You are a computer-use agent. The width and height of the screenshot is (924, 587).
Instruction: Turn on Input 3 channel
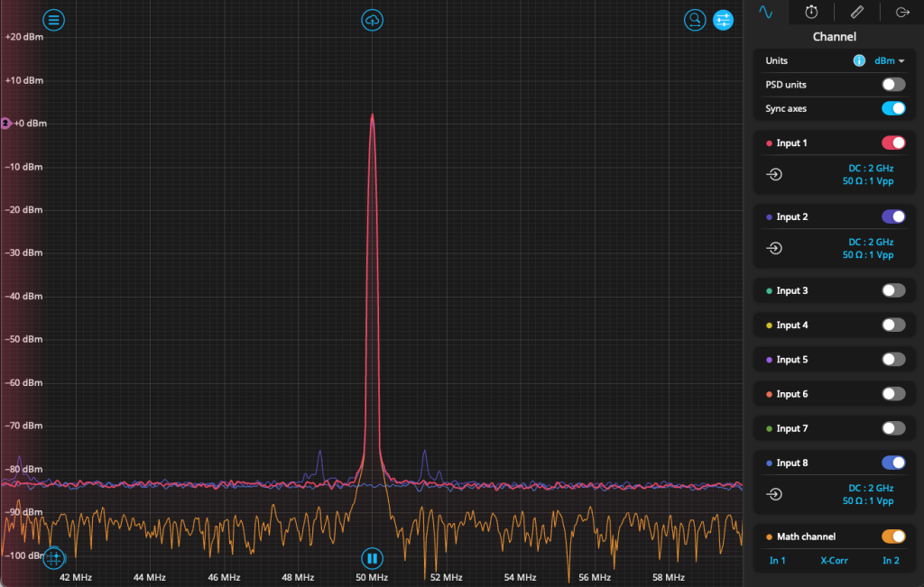(x=892, y=290)
